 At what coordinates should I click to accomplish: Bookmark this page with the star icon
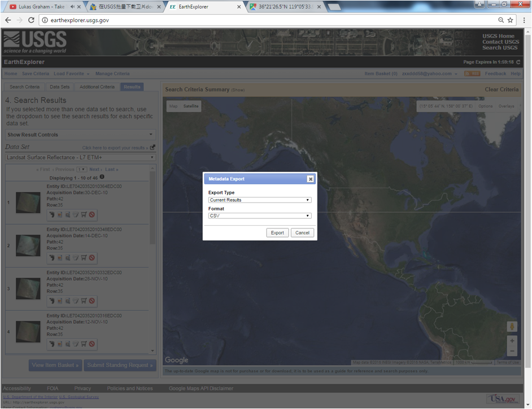[510, 20]
